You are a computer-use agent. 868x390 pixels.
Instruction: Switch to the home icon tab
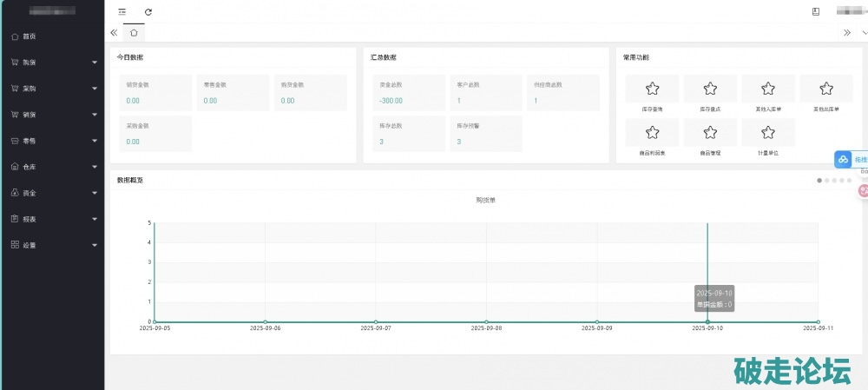click(x=134, y=32)
